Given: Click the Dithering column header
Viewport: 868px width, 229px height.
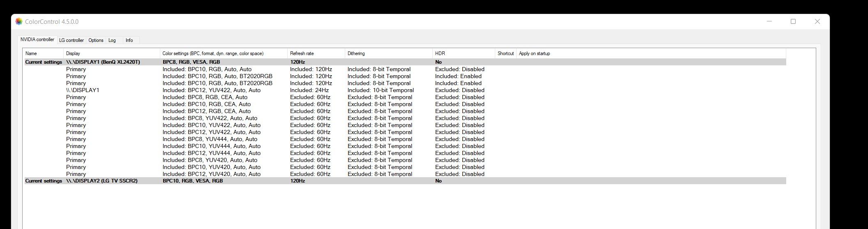Looking at the screenshot, I should [x=388, y=53].
